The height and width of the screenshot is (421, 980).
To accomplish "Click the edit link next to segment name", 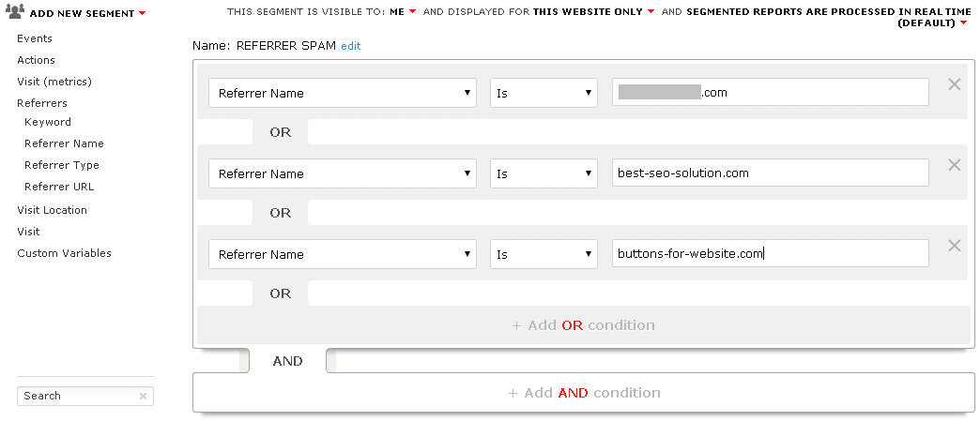I will click(350, 46).
